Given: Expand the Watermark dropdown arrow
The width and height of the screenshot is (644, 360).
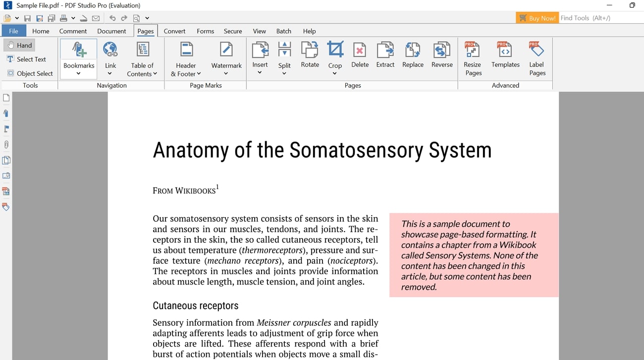Looking at the screenshot, I should 226,74.
